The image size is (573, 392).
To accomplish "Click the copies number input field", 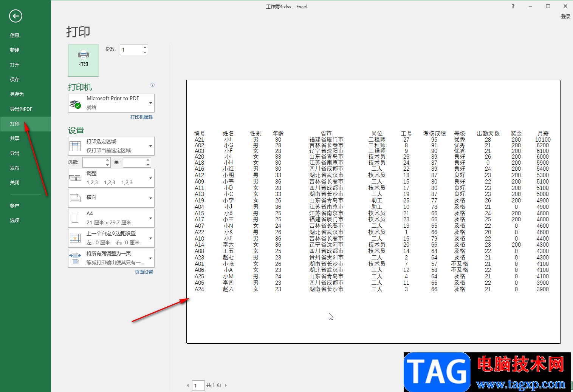I will click(x=131, y=50).
